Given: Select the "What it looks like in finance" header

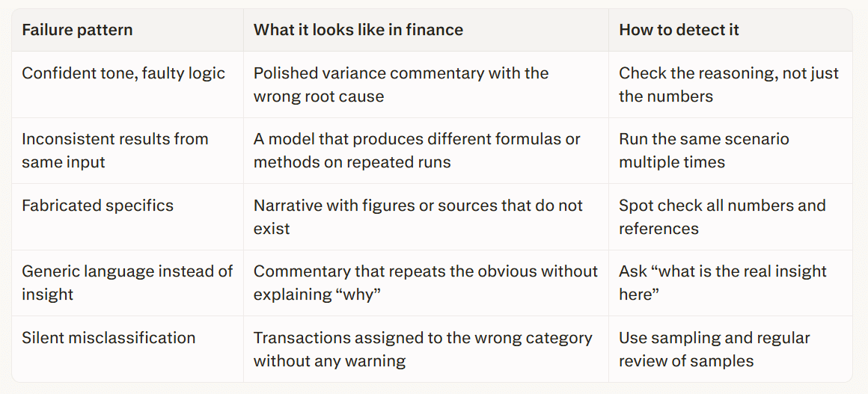Looking at the screenshot, I should pos(358,30).
